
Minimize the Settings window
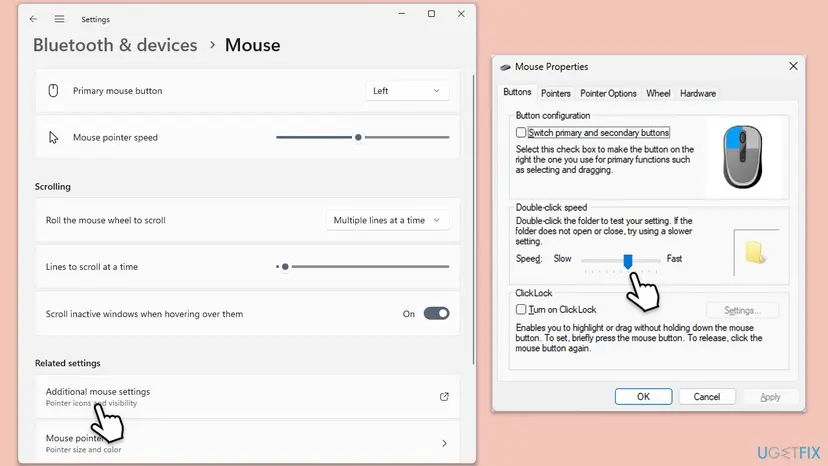point(402,14)
